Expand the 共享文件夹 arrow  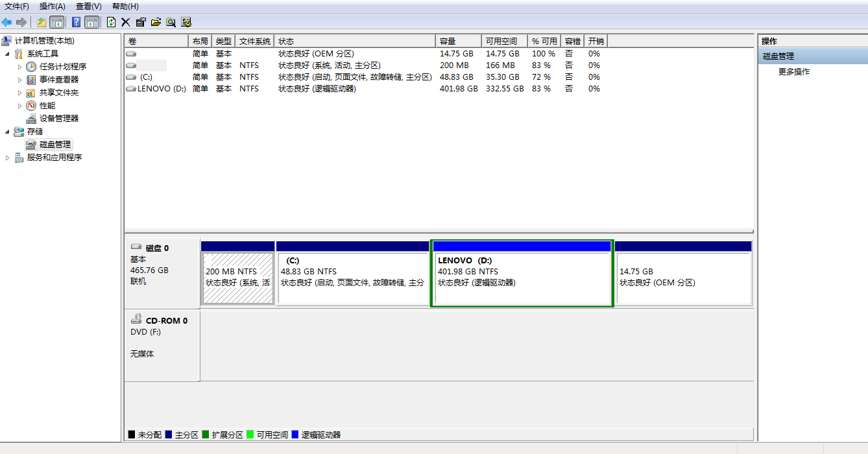point(19,93)
